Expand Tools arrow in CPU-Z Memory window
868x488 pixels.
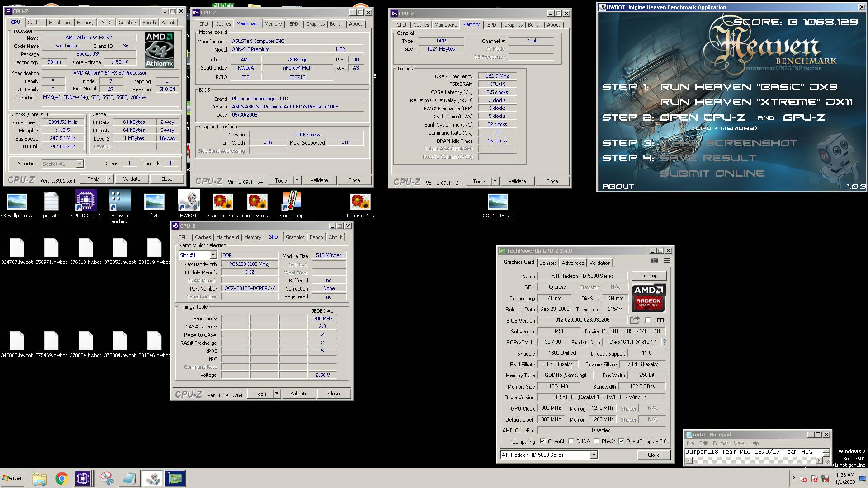(495, 181)
